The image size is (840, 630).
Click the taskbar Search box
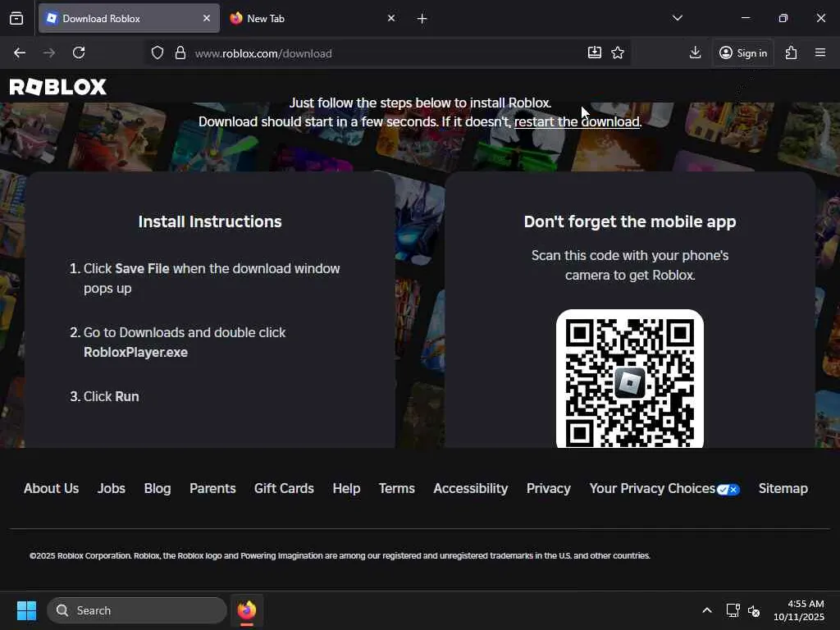tap(137, 610)
